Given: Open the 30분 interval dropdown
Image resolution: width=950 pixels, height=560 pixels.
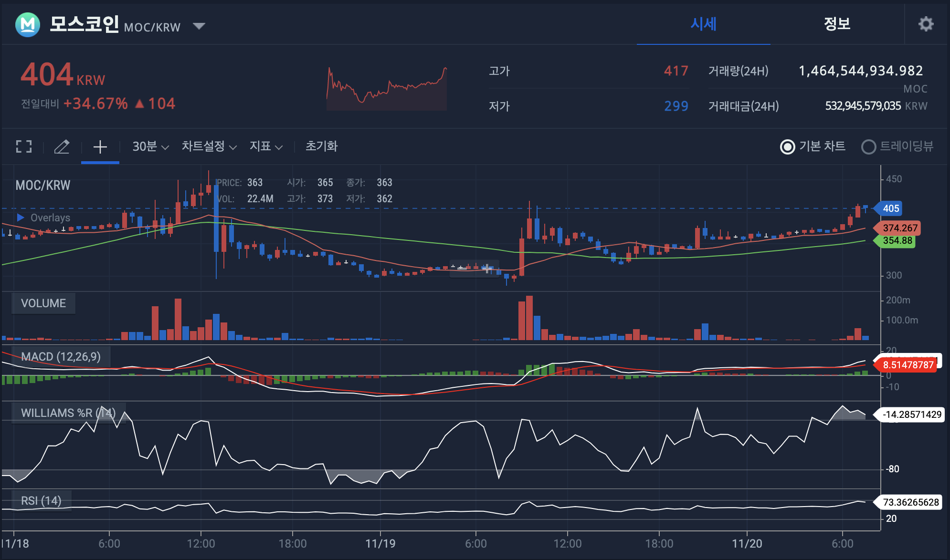Looking at the screenshot, I should pyautogui.click(x=150, y=146).
